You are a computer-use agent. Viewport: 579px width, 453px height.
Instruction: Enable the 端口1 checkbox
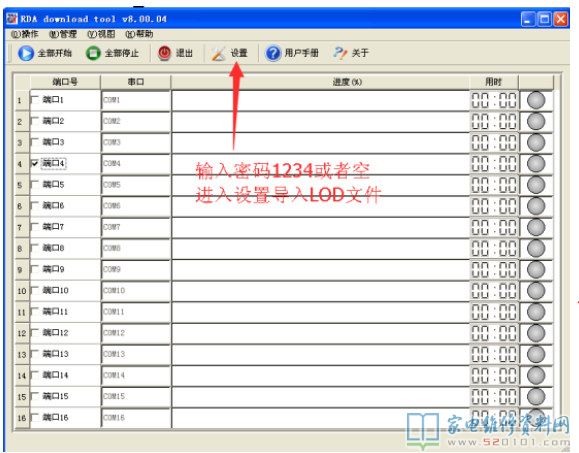35,100
